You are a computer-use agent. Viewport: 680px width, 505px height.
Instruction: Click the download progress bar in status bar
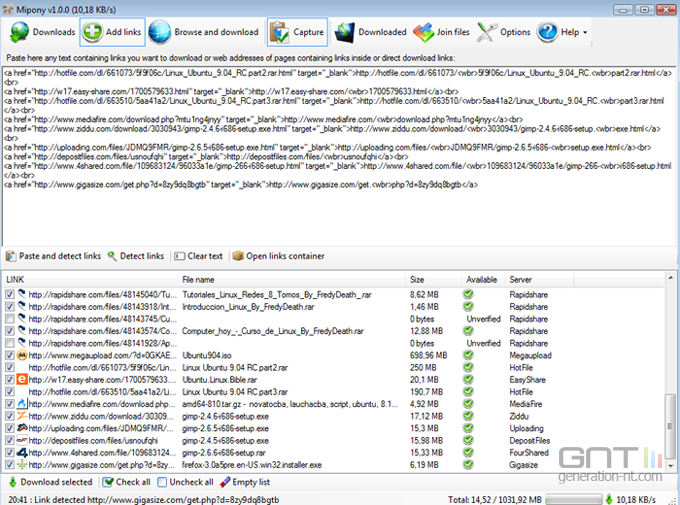tap(574, 499)
